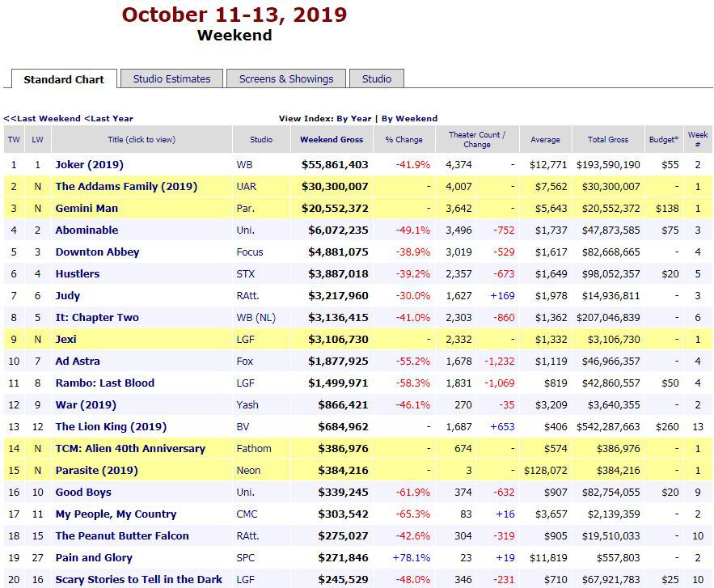
Task: Click the Budget* column header
Action: click(x=663, y=139)
